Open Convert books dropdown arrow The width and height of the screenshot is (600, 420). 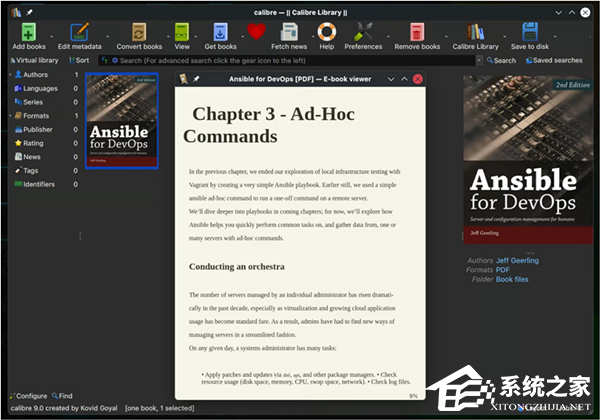pyautogui.click(x=168, y=37)
